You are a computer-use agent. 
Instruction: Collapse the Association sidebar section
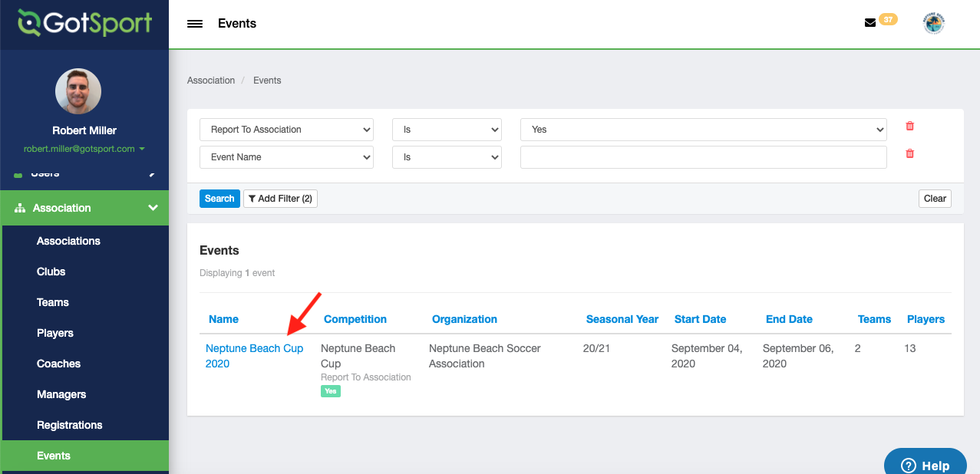coord(84,208)
